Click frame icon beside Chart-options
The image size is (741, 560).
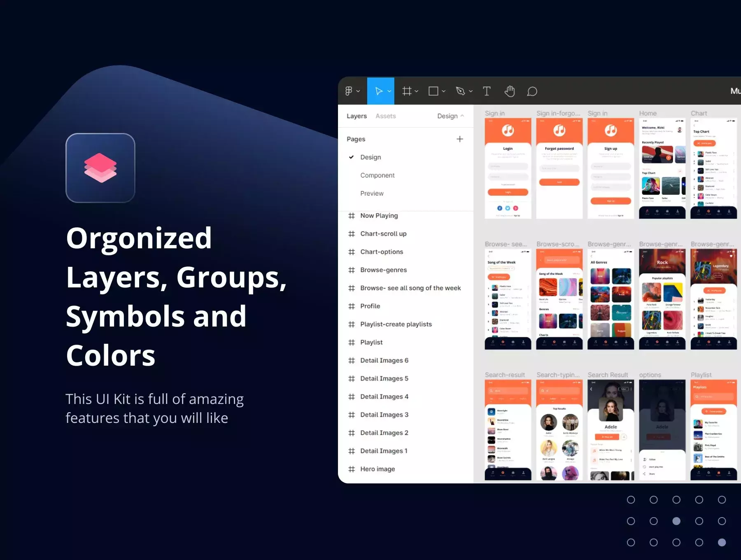[352, 252]
